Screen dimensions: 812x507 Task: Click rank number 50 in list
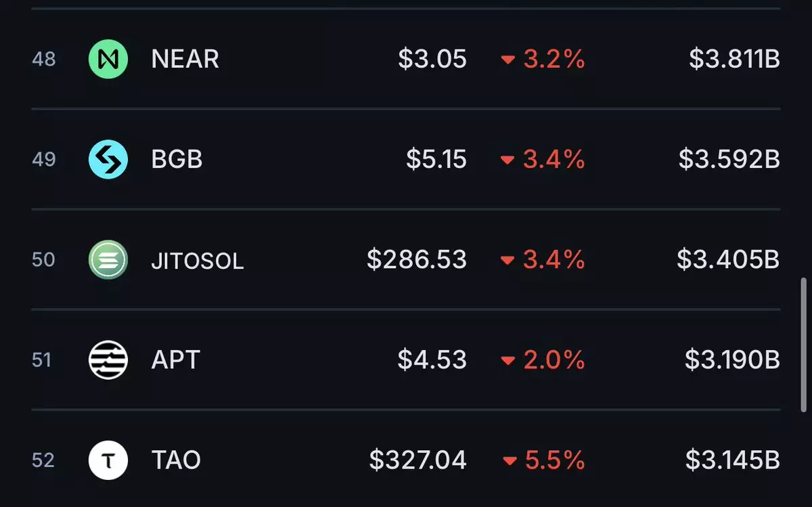point(43,260)
